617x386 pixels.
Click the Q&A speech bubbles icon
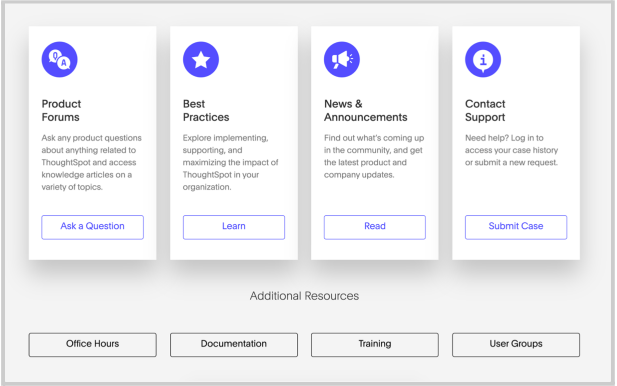coord(59,60)
